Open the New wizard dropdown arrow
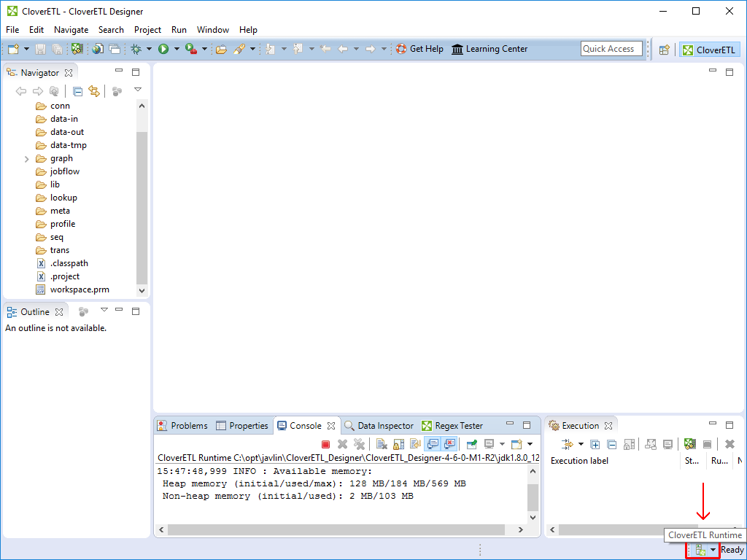Screen dimensions: 747x560 click(27, 49)
